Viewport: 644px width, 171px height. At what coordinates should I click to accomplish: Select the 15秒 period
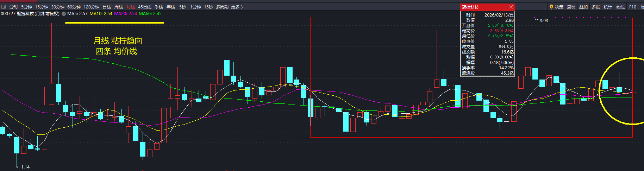pos(208,7)
